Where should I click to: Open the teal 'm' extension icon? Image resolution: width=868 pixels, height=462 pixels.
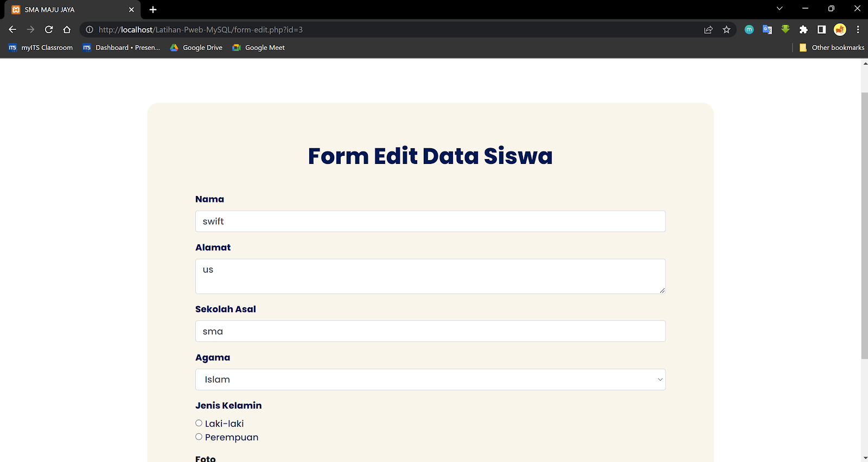(749, 30)
